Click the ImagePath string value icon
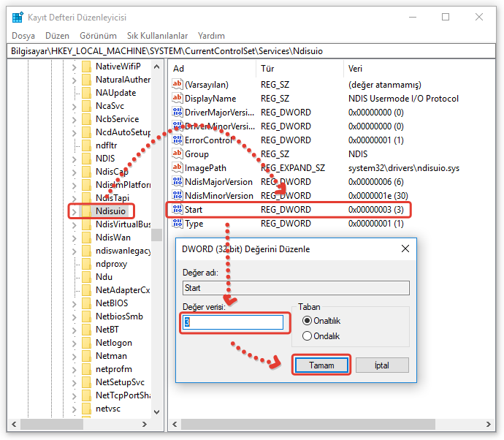Viewport: 504px width, 440px height. [x=177, y=168]
